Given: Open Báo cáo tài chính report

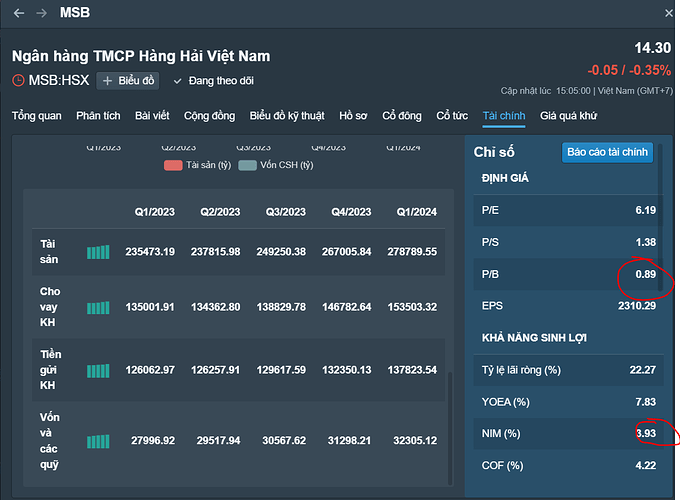Looking at the screenshot, I should [607, 152].
